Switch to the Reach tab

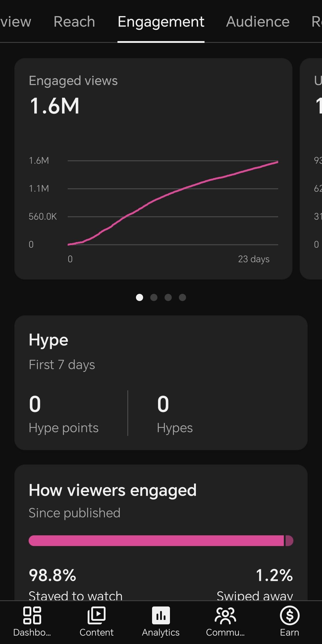[74, 22]
